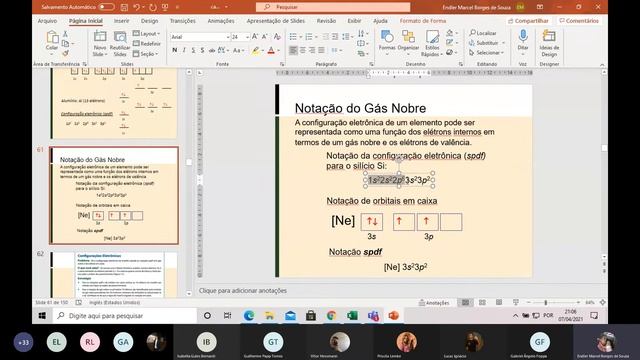Open the Animações tab
The image size is (640, 360).
pyautogui.click(x=221, y=21)
